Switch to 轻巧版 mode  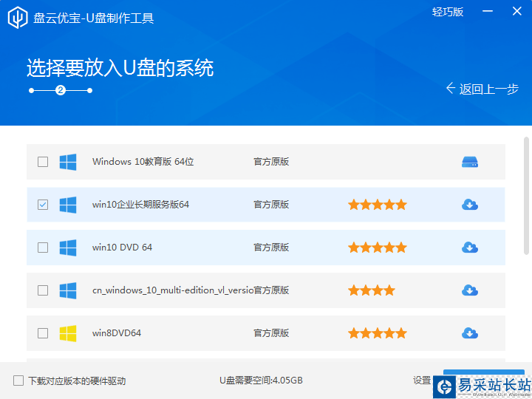click(448, 12)
